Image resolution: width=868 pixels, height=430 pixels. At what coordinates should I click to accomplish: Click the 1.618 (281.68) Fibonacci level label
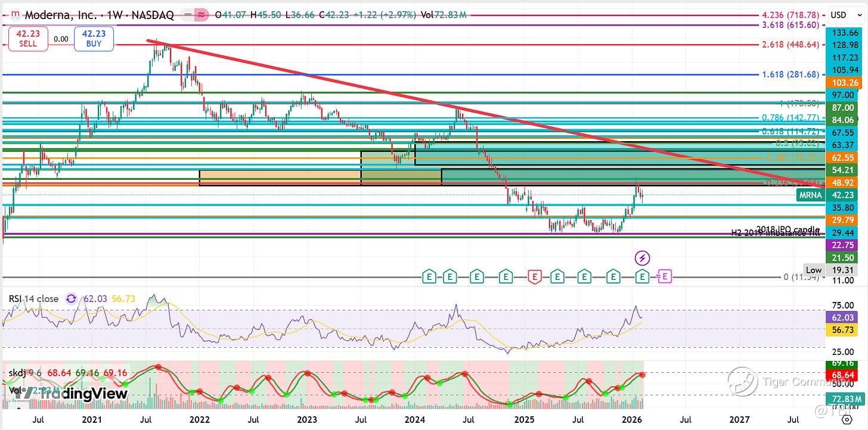[791, 74]
